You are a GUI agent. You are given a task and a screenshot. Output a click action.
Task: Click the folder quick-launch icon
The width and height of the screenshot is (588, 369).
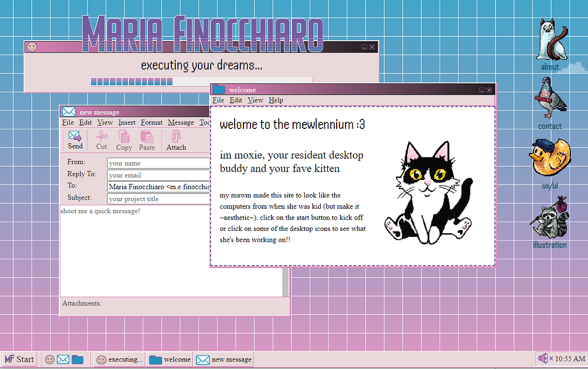click(x=77, y=359)
